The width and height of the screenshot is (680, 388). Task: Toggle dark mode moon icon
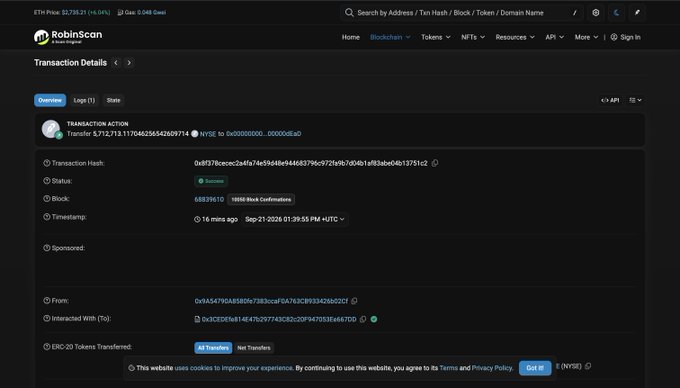[x=616, y=13]
